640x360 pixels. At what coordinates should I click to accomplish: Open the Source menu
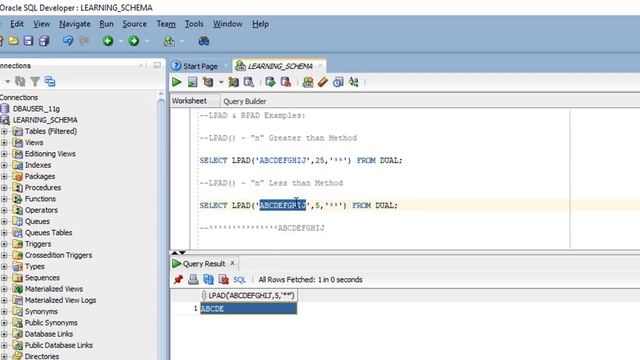[134, 24]
